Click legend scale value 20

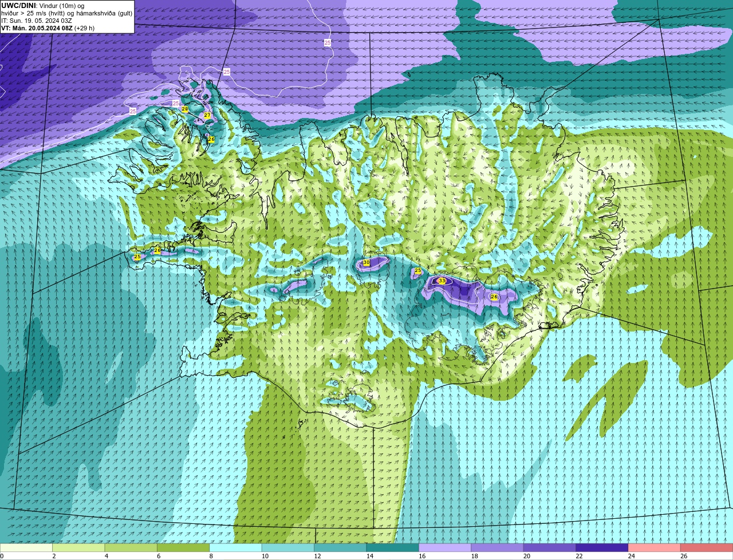click(527, 556)
